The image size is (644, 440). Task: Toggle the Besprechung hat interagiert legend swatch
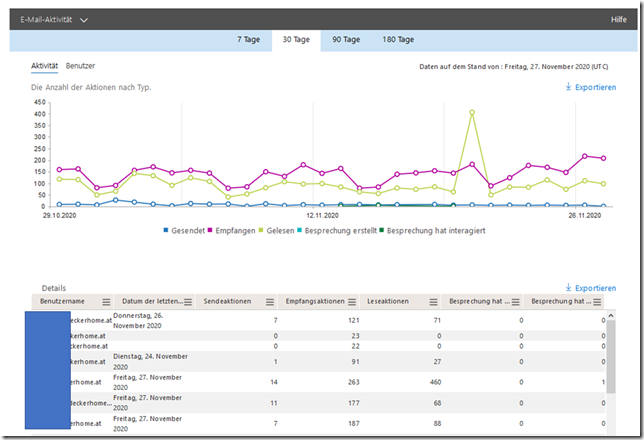(382, 230)
